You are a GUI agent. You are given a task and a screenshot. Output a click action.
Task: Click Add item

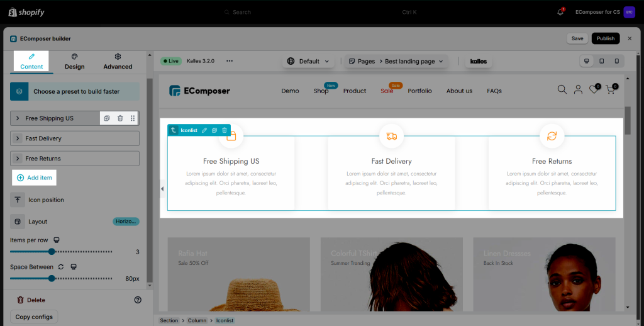click(x=35, y=177)
